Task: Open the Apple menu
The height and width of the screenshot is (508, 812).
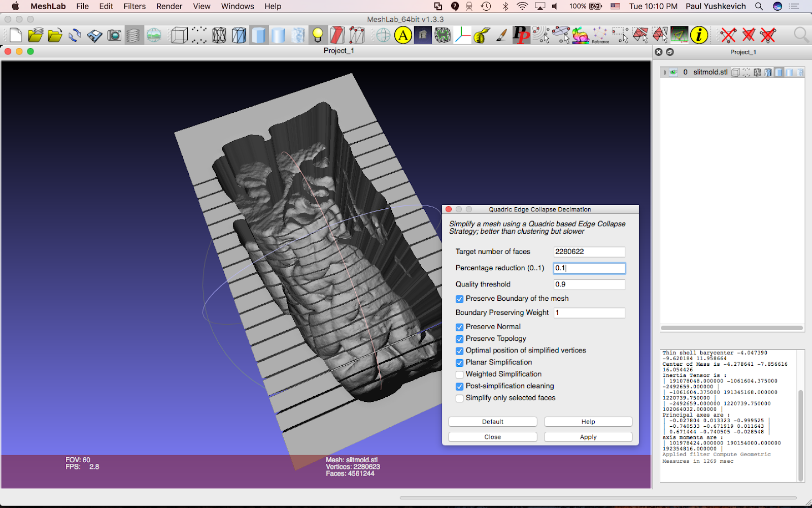Action: [15, 6]
